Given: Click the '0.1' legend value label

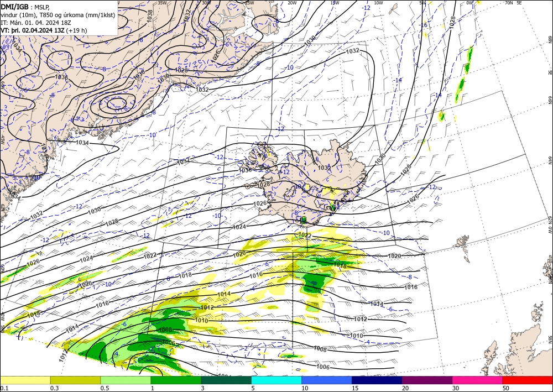Looking at the screenshot, I should point(3,388).
